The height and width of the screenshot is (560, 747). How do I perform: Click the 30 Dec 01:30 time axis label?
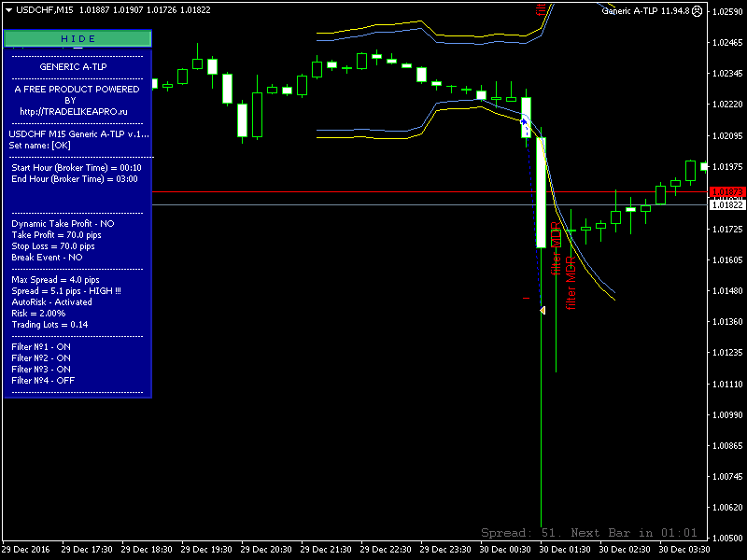565,550
